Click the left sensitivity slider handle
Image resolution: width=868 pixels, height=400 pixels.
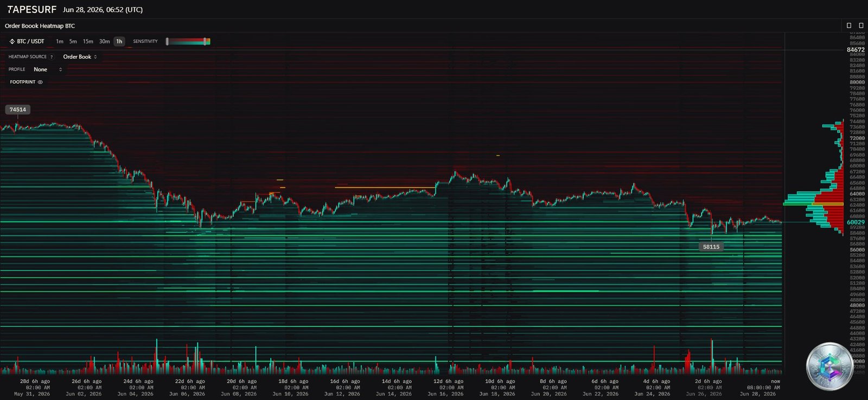[x=167, y=41]
